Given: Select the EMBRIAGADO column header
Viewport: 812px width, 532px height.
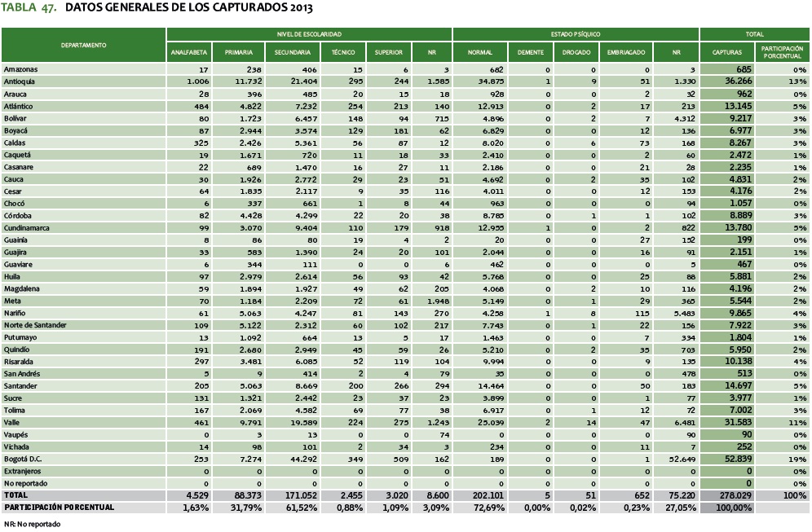Looking at the screenshot, I should click(624, 52).
